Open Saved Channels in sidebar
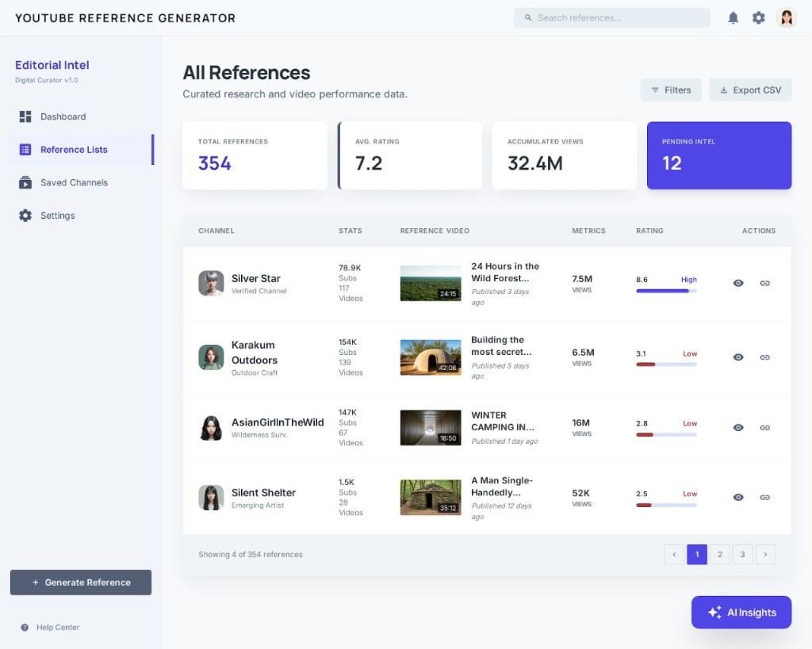Image resolution: width=812 pixels, height=649 pixels. click(x=74, y=182)
